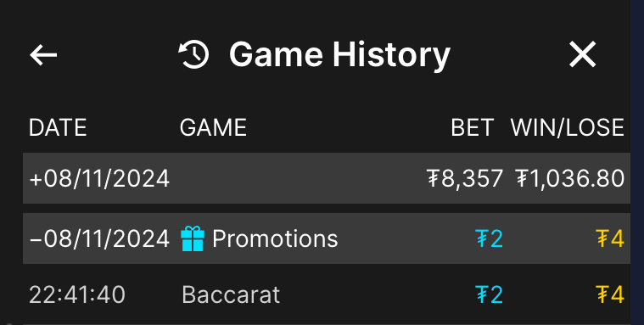Click the blue ₮2 bet in Promotions row
Image resolution: width=644 pixels, height=325 pixels.
point(490,238)
